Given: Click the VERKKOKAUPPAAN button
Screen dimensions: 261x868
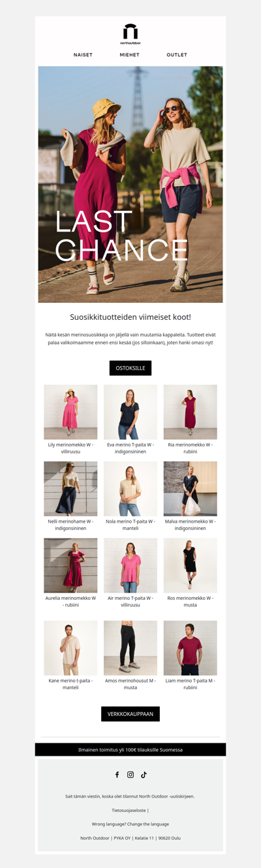Looking at the screenshot, I should coord(130,714).
